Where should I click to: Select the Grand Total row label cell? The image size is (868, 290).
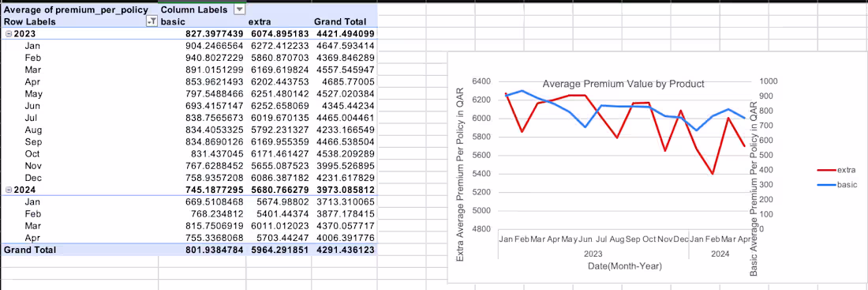coord(80,250)
